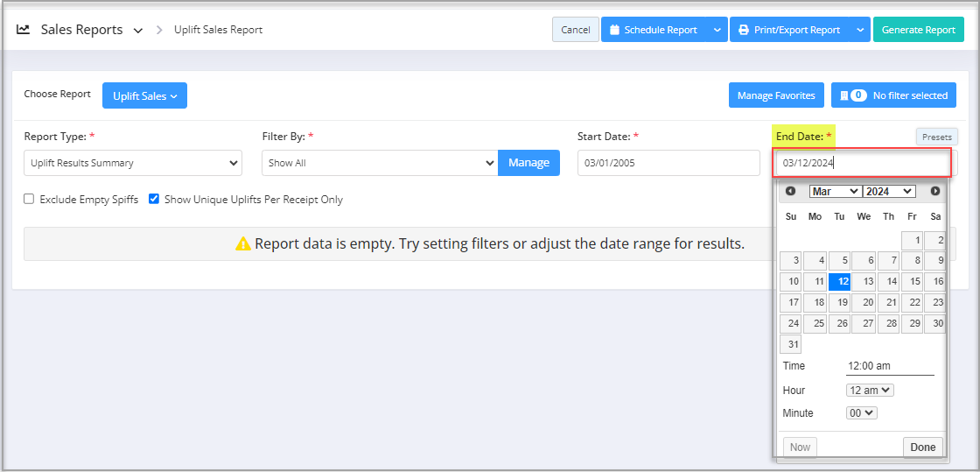
Task: Open the calendar month dropdown
Action: coord(835,191)
